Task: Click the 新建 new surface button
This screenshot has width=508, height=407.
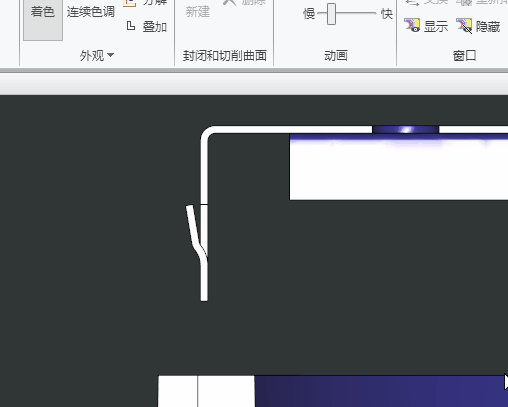Action: point(198,12)
